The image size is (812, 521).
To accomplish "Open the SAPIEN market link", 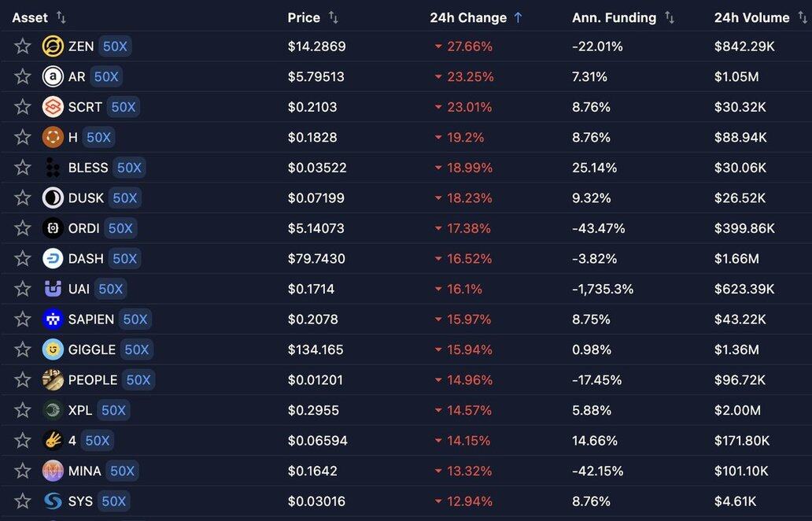I will (91, 320).
